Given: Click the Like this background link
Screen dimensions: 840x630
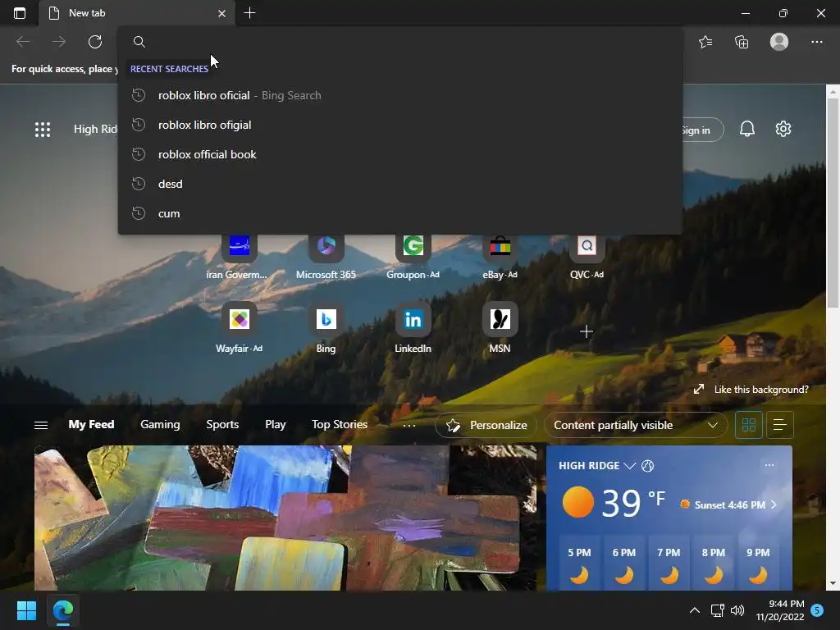Looking at the screenshot, I should pos(751,390).
